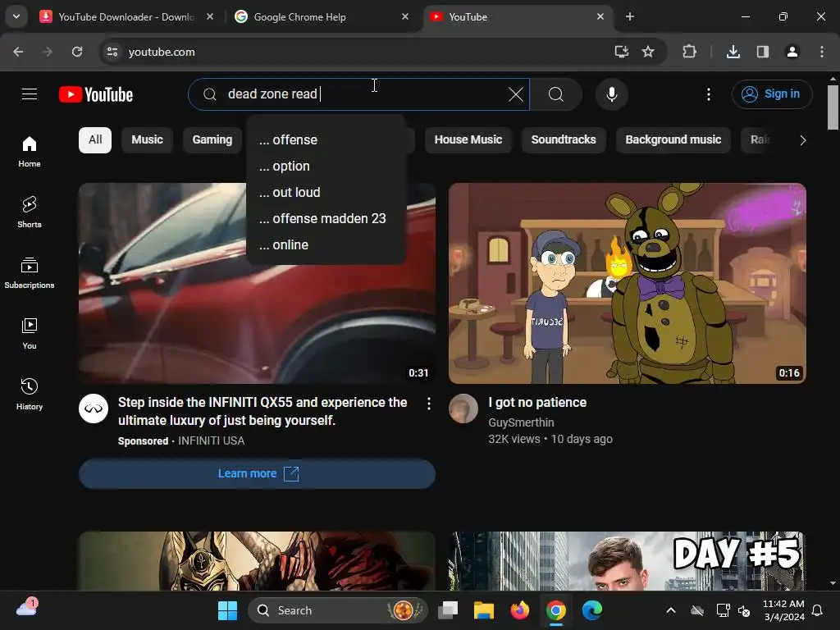Go to Home in sidebar
Image resolution: width=840 pixels, height=630 pixels.
tap(30, 152)
